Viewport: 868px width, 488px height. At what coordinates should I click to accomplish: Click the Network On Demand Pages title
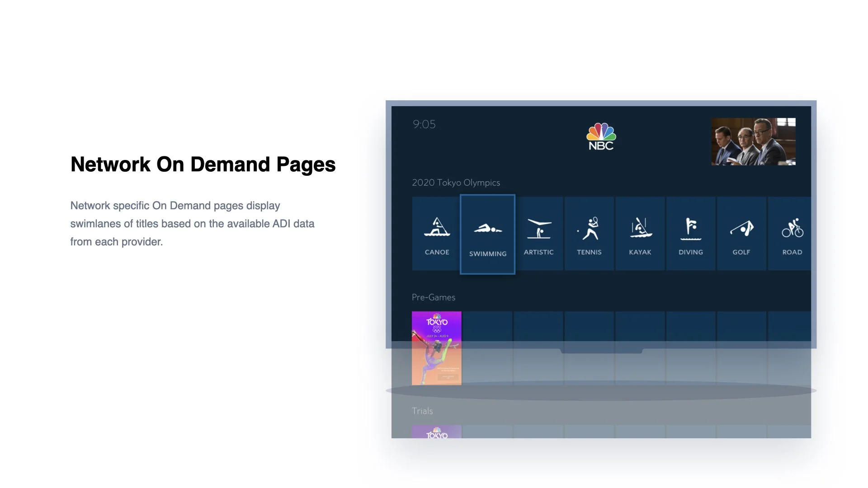coord(203,164)
